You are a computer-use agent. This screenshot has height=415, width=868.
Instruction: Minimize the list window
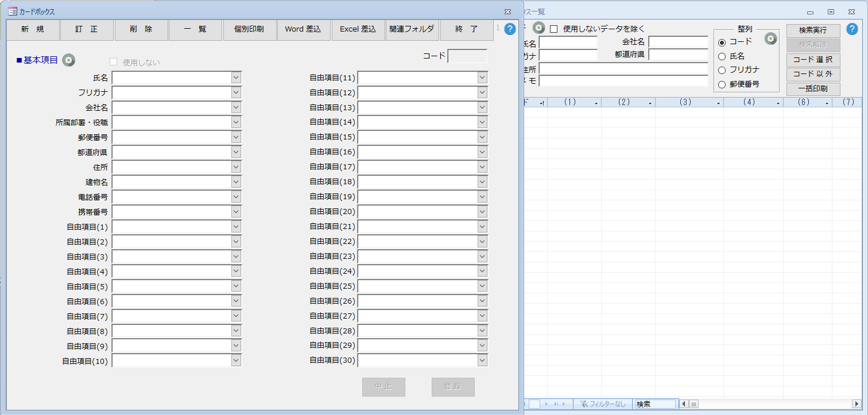tap(811, 11)
